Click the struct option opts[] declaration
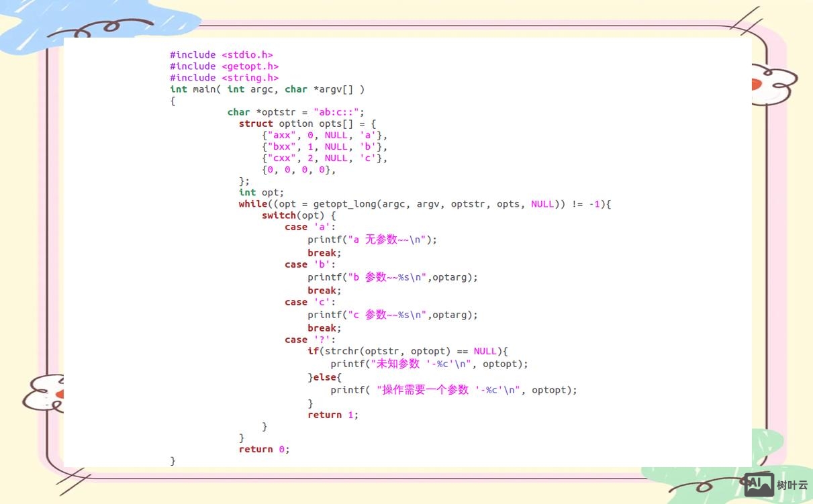The image size is (813, 504). [307, 123]
